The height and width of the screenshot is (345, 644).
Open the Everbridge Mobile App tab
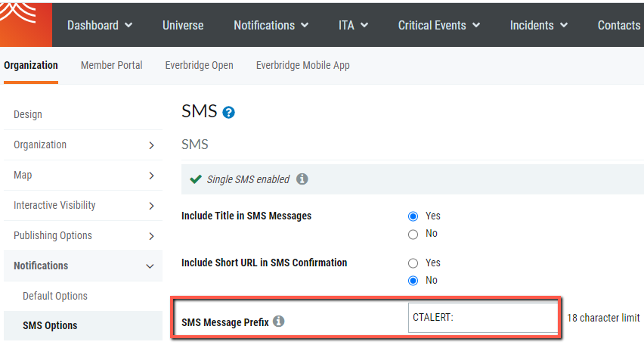[x=302, y=65]
